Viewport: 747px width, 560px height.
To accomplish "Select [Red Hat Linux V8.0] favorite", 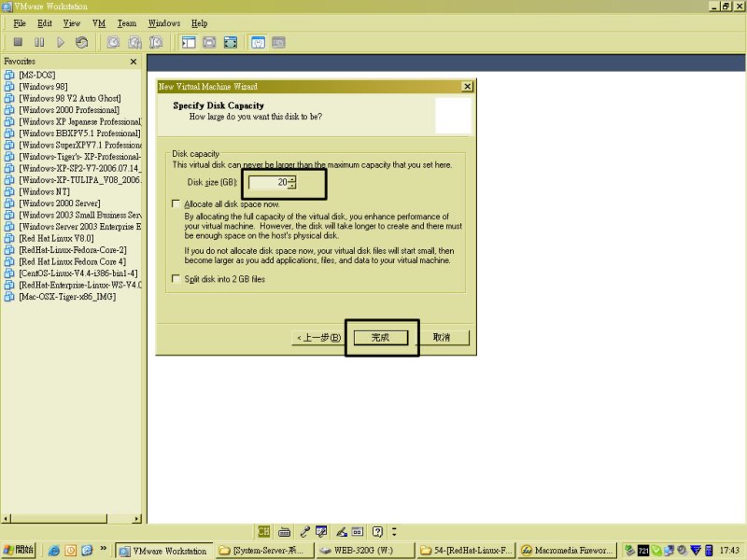I will point(56,238).
